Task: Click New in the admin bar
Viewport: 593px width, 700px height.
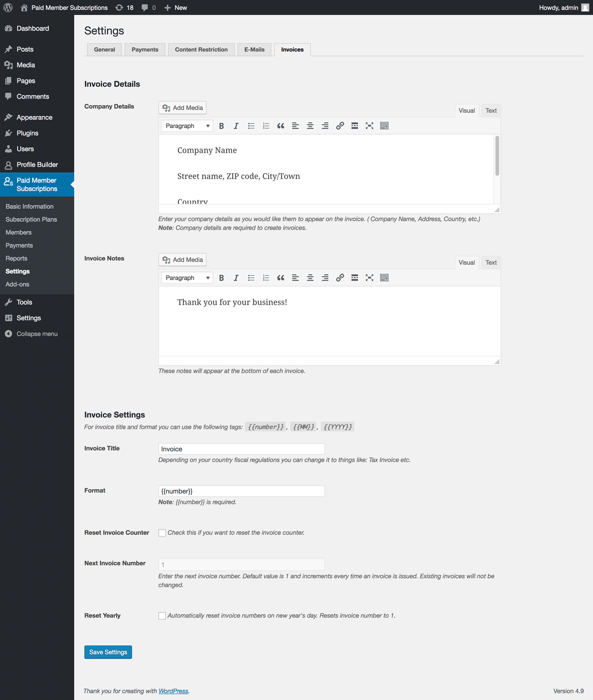Action: [176, 7]
